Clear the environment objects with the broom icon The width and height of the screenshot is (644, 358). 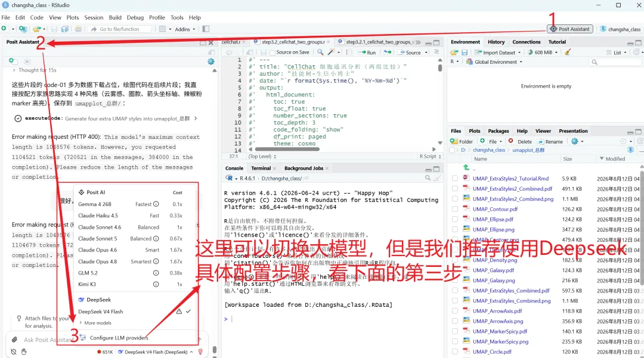(x=568, y=52)
